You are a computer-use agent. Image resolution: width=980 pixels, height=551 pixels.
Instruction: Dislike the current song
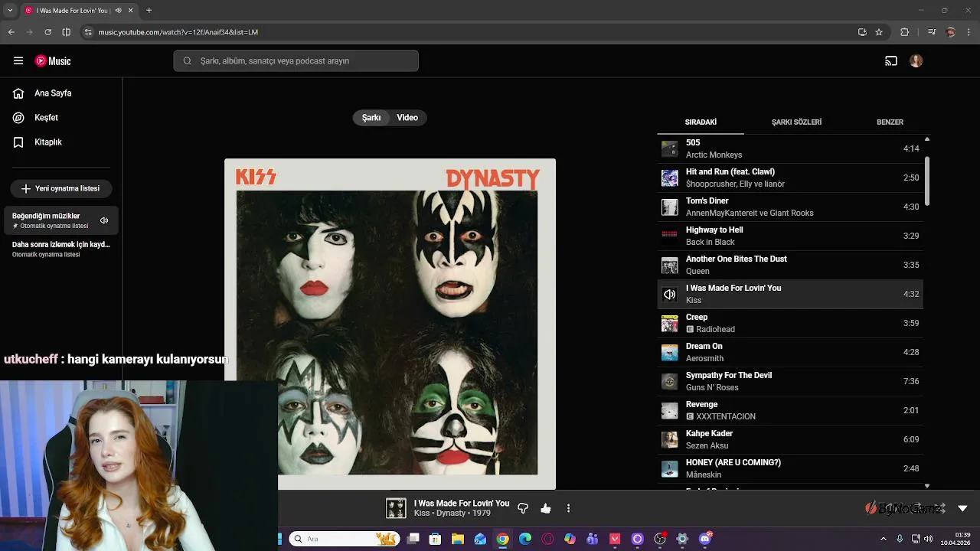pyautogui.click(x=523, y=508)
